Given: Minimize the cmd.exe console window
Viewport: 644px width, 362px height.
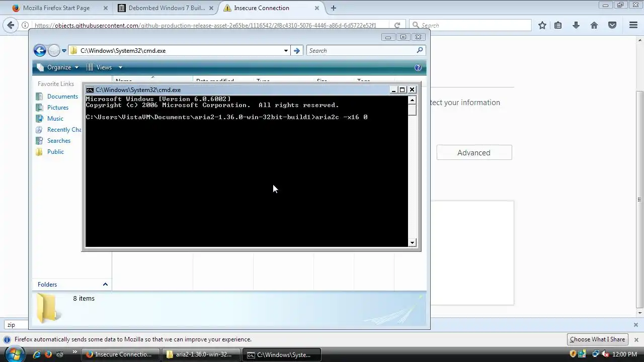Looking at the screenshot, I should click(393, 90).
